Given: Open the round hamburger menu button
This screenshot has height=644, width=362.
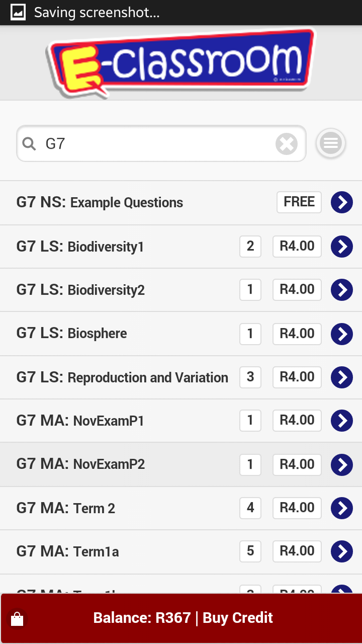Looking at the screenshot, I should click(330, 144).
